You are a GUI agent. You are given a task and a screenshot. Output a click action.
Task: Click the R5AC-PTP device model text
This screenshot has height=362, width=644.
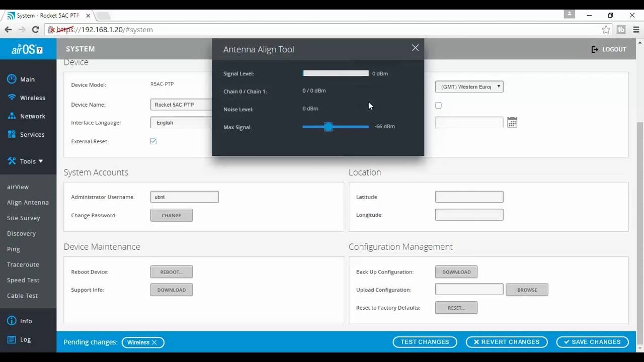162,84
